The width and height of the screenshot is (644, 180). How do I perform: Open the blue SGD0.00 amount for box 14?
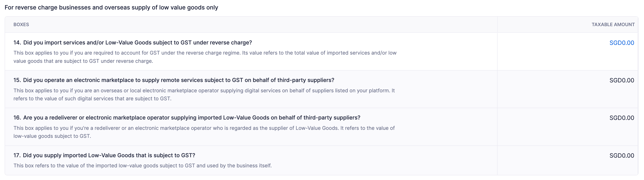(621, 43)
